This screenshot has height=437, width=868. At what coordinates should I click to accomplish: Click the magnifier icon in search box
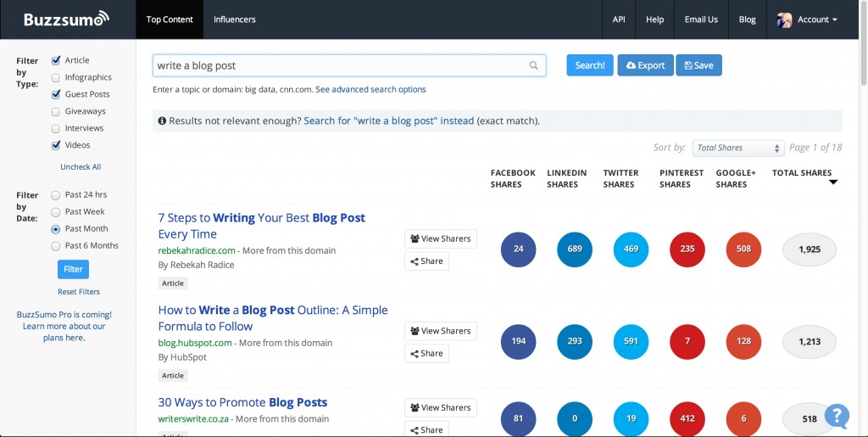point(534,65)
